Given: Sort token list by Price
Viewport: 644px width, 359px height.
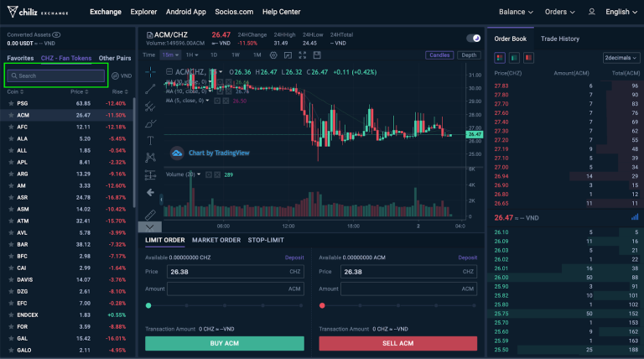Looking at the screenshot, I should [80, 91].
